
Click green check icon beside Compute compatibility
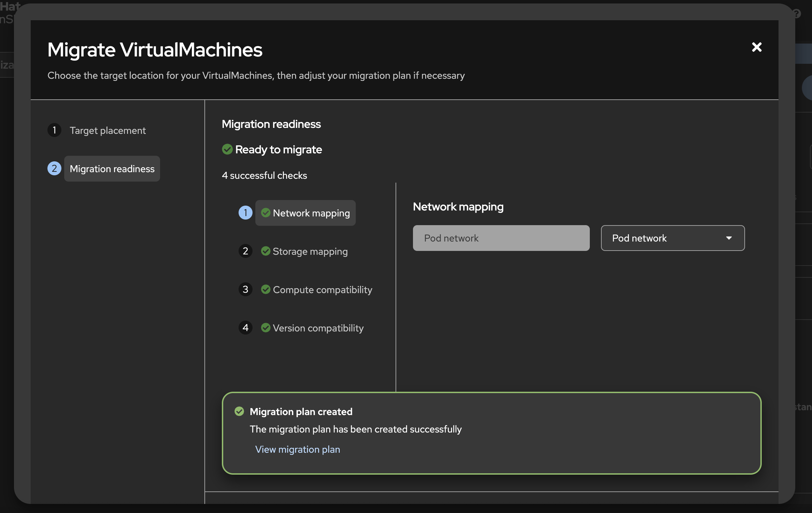(x=266, y=290)
